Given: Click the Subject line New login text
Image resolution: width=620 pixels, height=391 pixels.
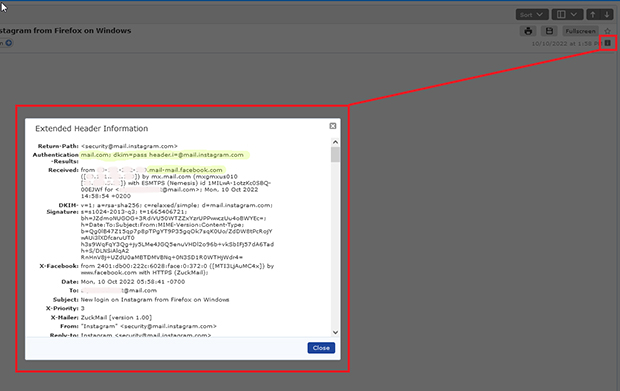Looking at the screenshot, I should (x=155, y=300).
